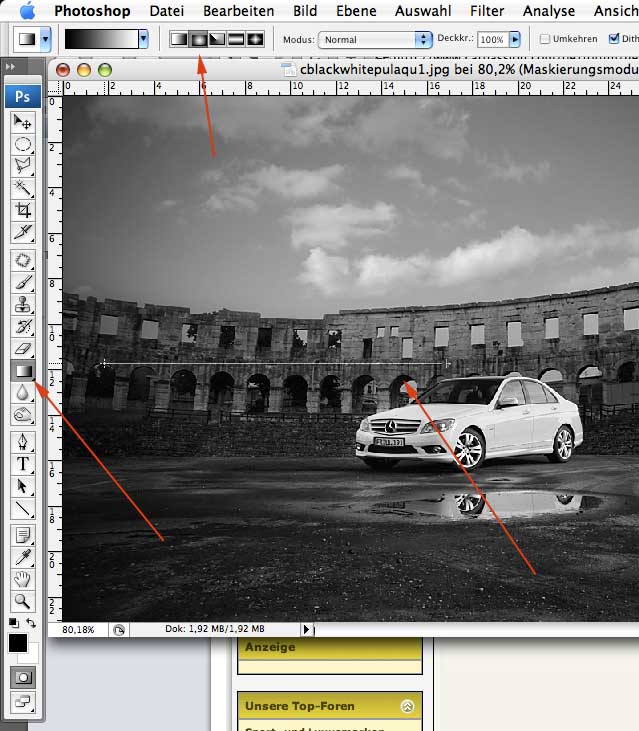639x731 pixels.
Task: Click the zoom percentage field 80,18%
Action: click(79, 630)
